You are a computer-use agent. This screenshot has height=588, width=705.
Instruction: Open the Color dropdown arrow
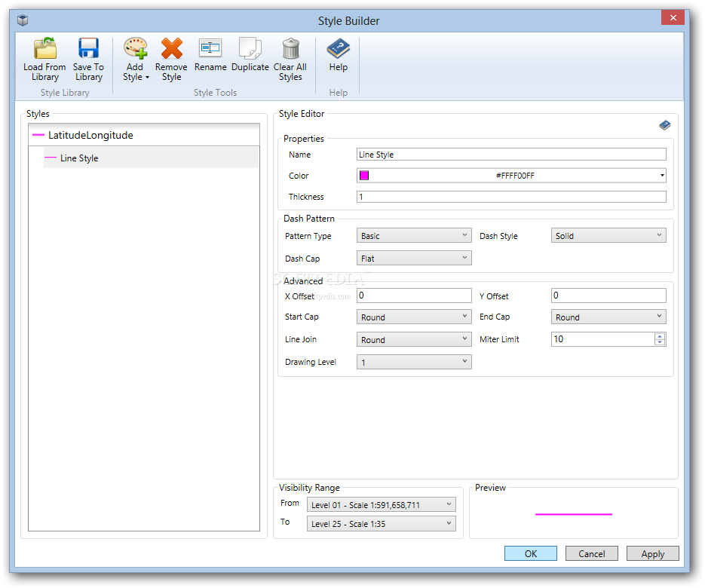click(662, 176)
